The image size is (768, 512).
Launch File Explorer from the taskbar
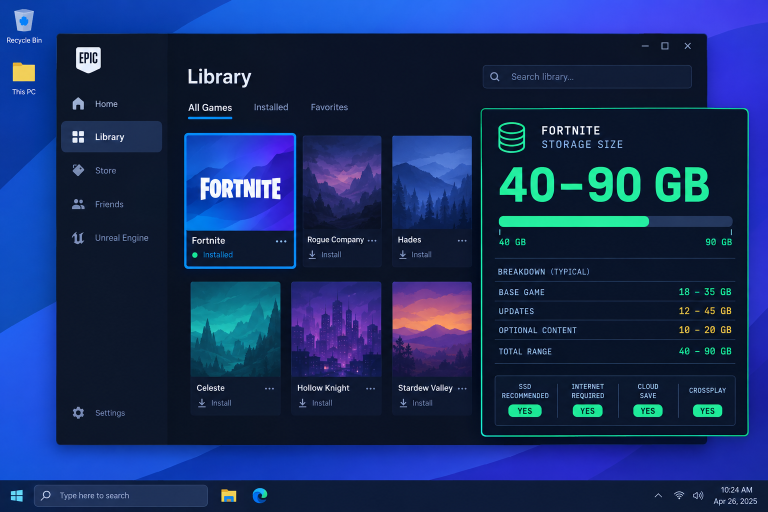228,496
